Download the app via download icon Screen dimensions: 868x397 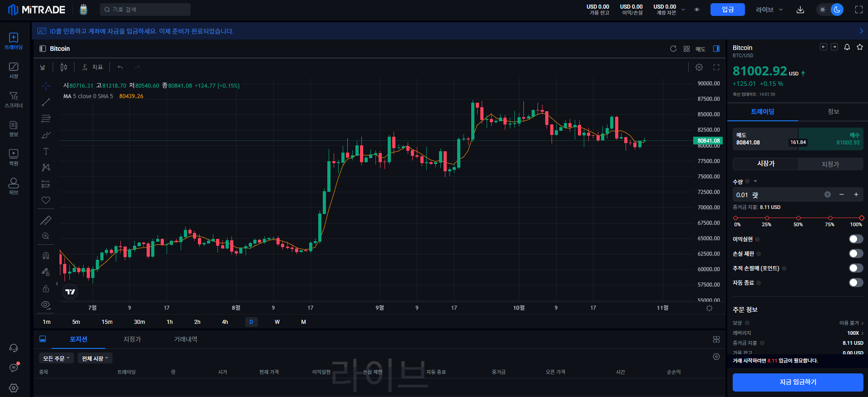click(x=800, y=10)
